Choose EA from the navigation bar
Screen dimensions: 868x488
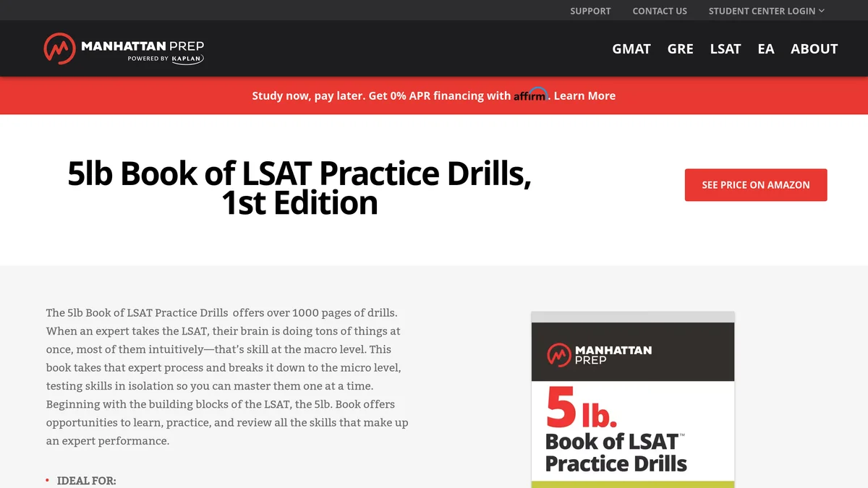tap(766, 48)
